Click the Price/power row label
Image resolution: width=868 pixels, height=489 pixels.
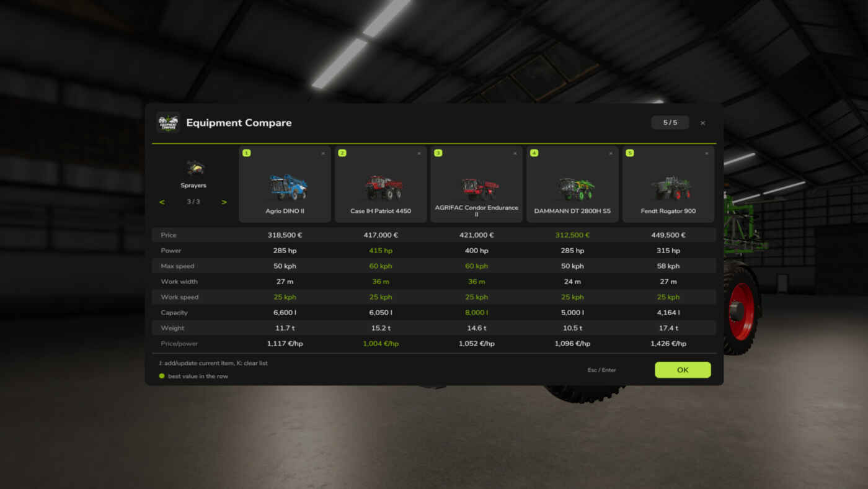[x=179, y=343]
